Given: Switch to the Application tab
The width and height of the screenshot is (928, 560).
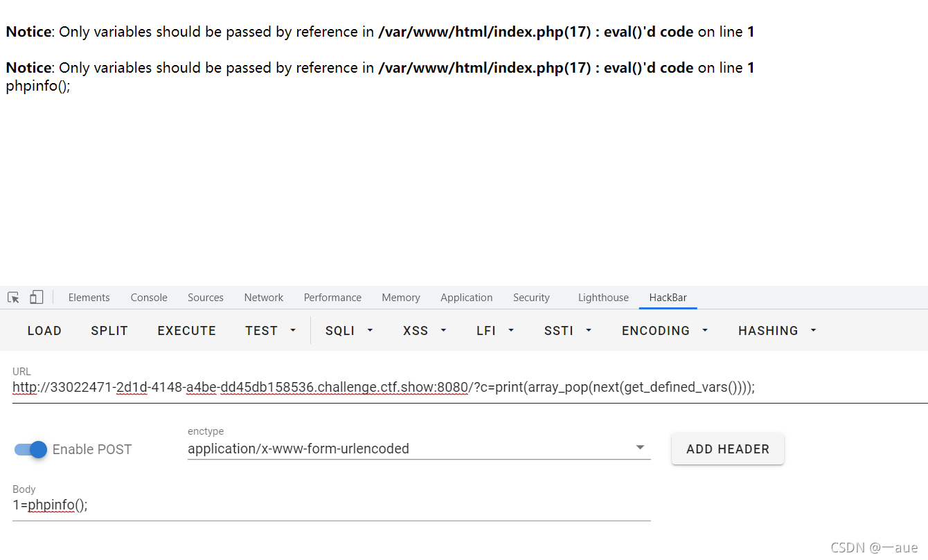Looking at the screenshot, I should point(467,298).
